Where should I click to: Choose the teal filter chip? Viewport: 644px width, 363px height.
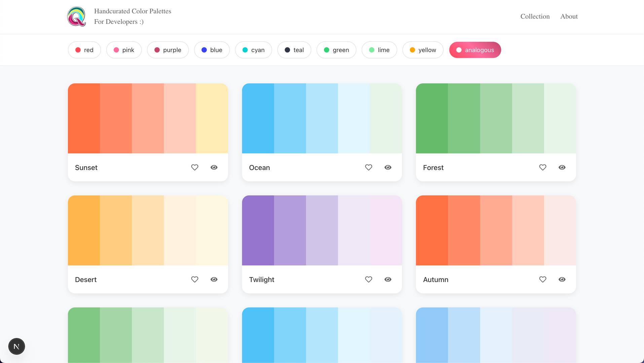coord(294,50)
